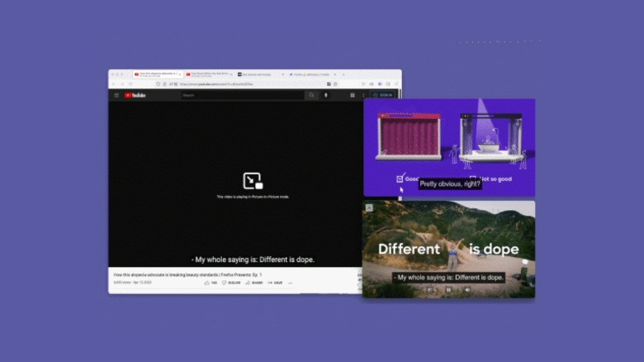Close the first YouTube tab
Viewport: 644px width, 362px height.
(x=180, y=74)
